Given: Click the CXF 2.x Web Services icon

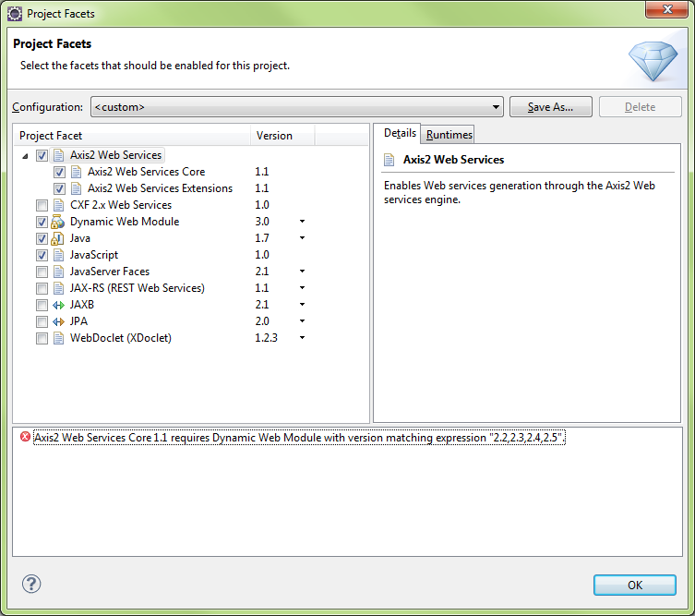Looking at the screenshot, I should tap(58, 205).
